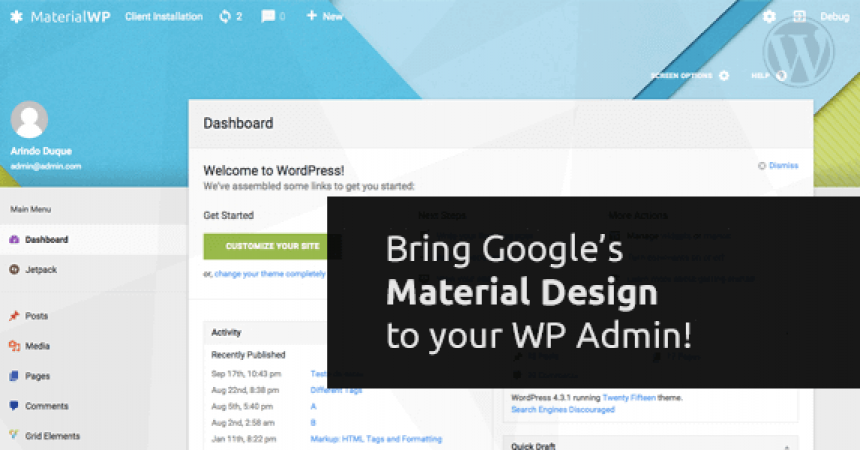Click the Dismiss link
This screenshot has height=450, width=860.
pos(783,166)
